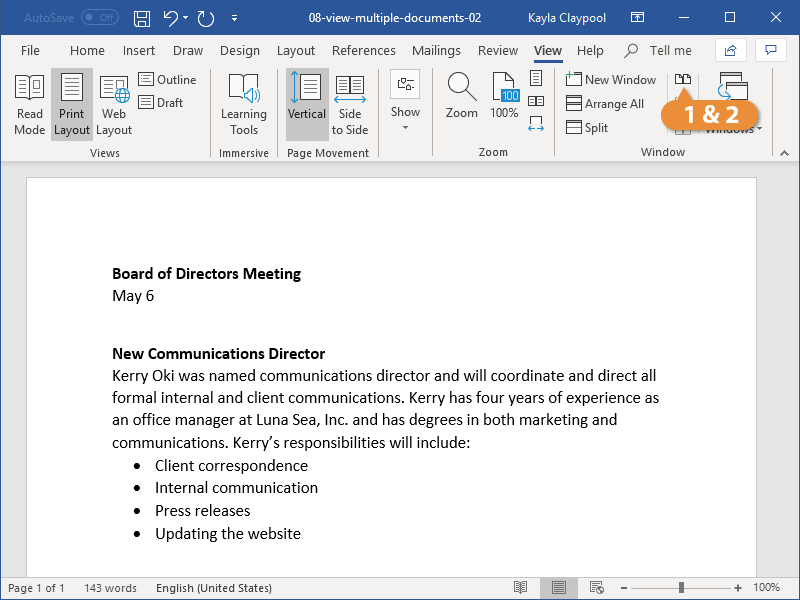Enable Vertical page movement
The image size is (800, 600).
point(307,105)
